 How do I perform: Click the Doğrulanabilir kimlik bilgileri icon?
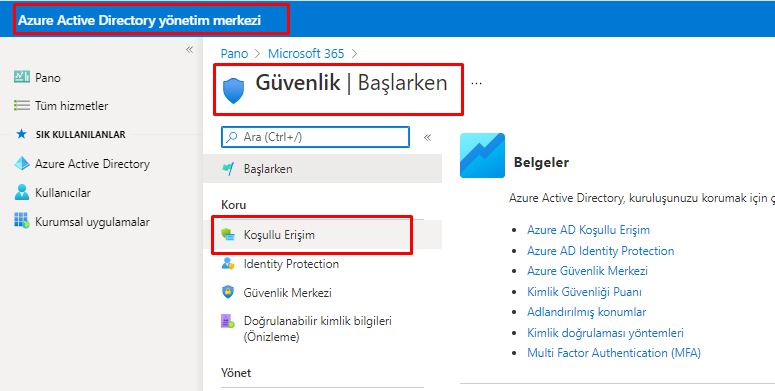(228, 321)
